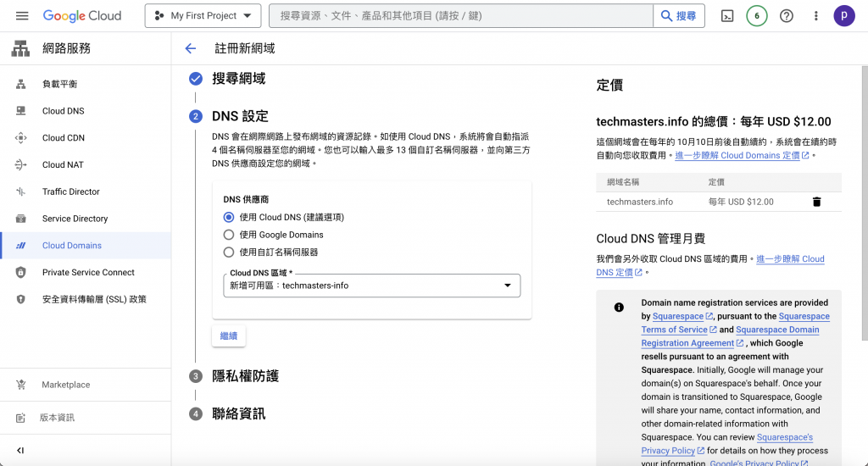Click the Cloud DNS sidebar icon
This screenshot has height=466, width=868.
click(20, 111)
